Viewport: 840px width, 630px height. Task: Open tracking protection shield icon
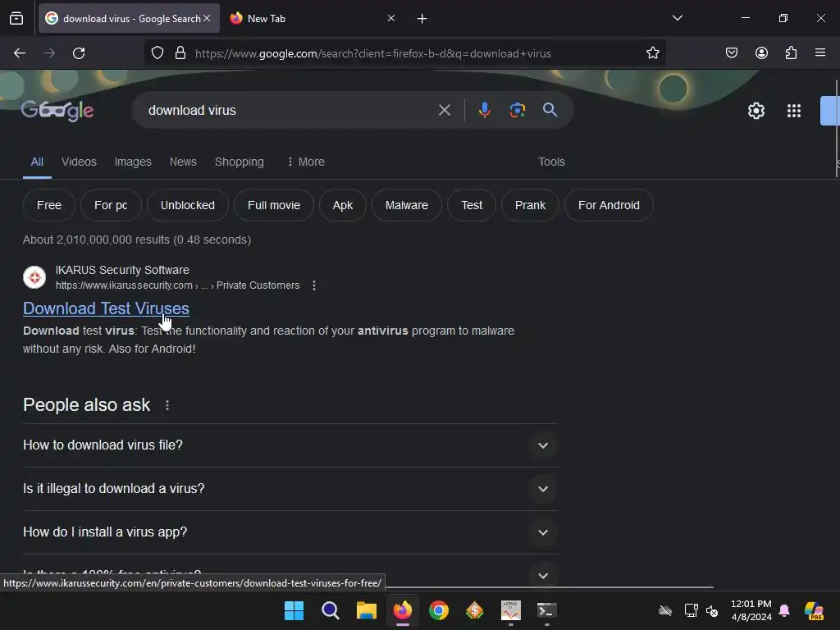click(x=157, y=53)
